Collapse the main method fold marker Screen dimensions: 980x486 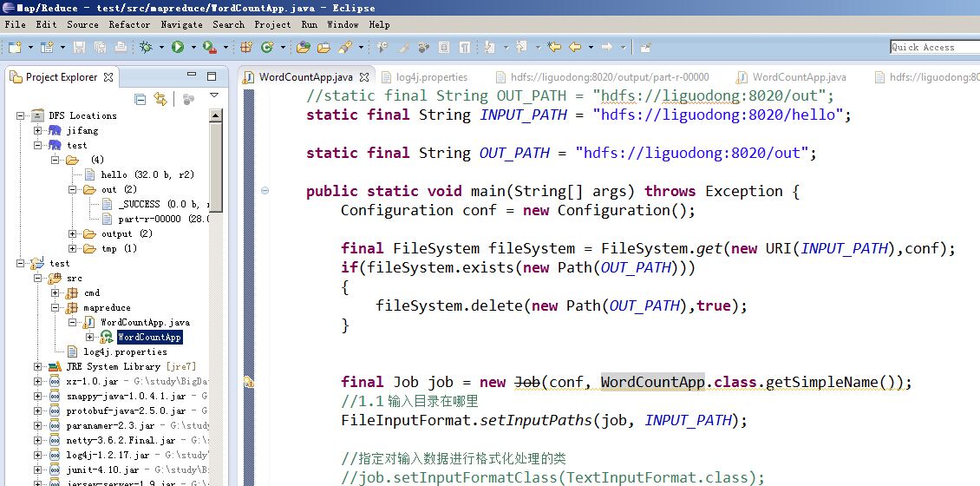(265, 191)
